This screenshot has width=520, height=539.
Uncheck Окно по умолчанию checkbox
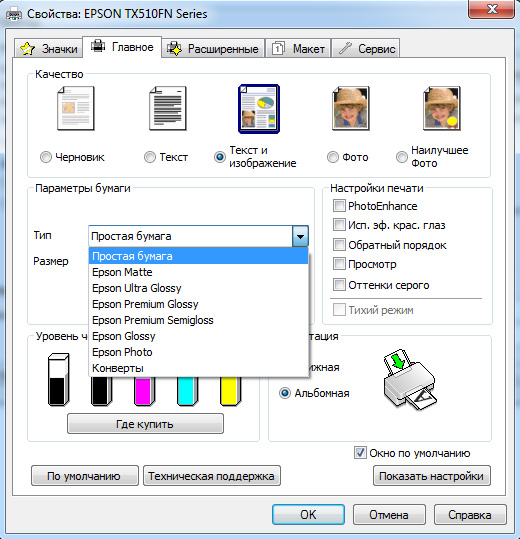pos(360,453)
